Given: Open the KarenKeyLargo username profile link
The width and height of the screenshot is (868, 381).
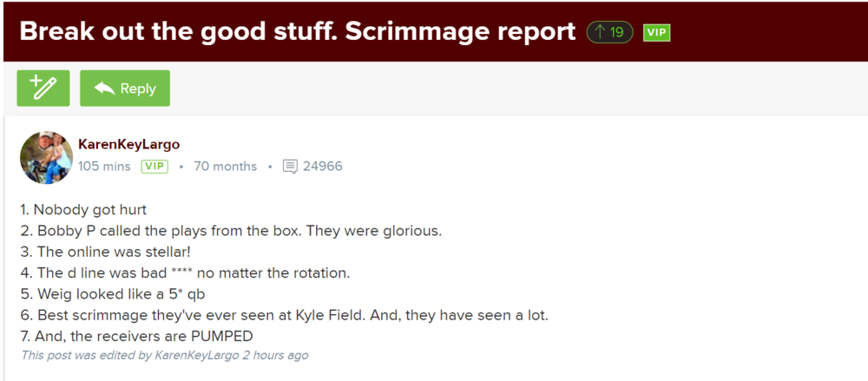Looking at the screenshot, I should 128,144.
